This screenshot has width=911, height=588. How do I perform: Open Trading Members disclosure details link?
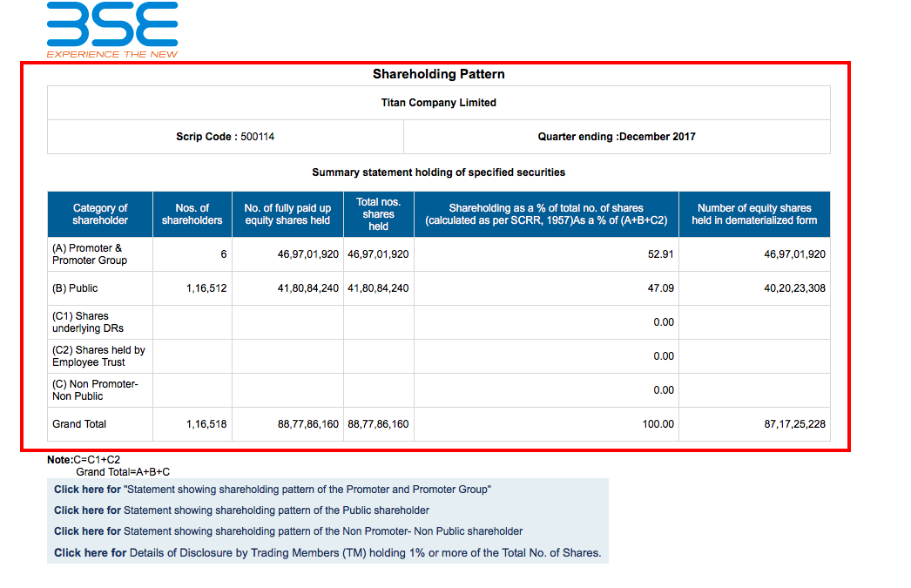coord(327,552)
